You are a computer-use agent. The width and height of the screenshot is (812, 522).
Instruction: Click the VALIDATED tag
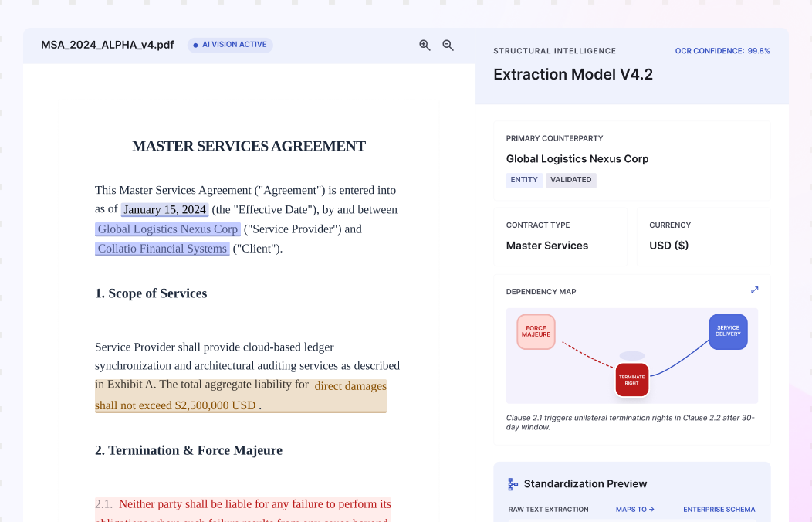pyautogui.click(x=570, y=180)
